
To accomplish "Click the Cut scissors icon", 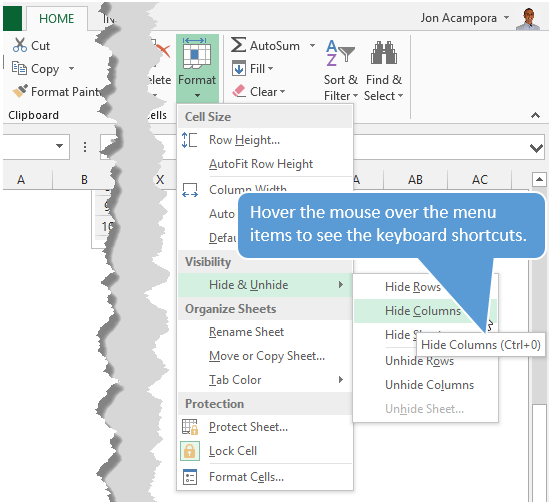I will point(20,45).
